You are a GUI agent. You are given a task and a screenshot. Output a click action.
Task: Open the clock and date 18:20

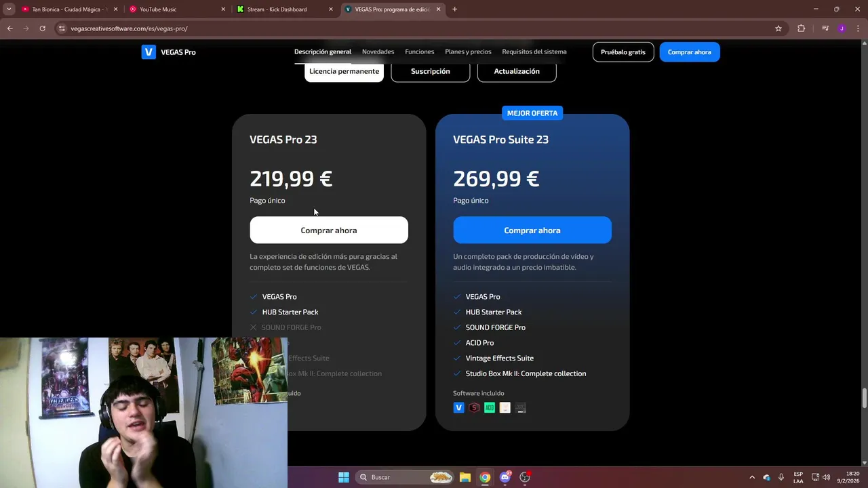click(x=850, y=477)
